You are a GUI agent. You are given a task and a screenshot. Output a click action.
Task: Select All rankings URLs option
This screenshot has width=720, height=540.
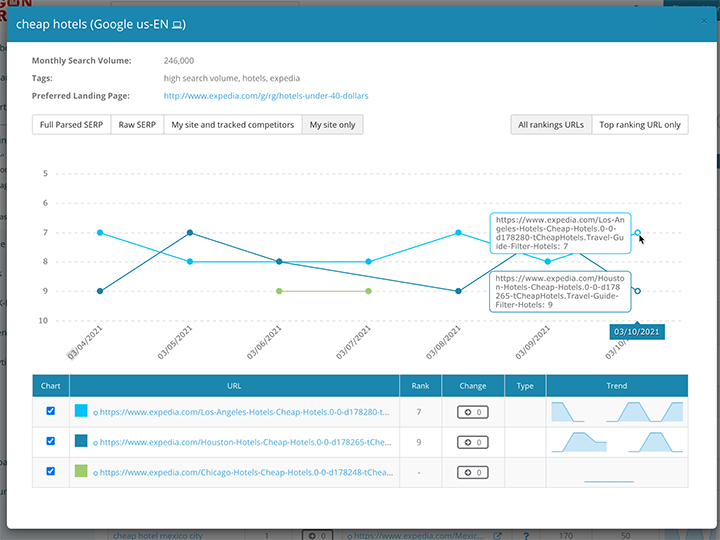coord(550,125)
